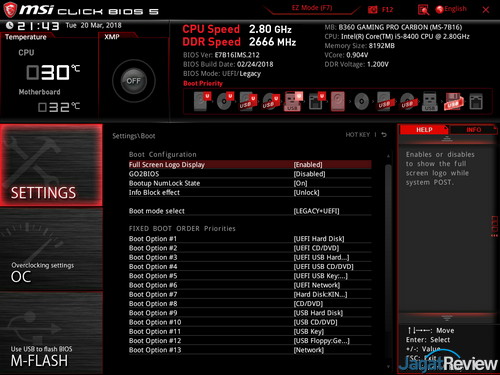Image resolution: width=500 pixels, height=375 pixels.
Task: Select the HELP tab
Action: tap(424, 130)
